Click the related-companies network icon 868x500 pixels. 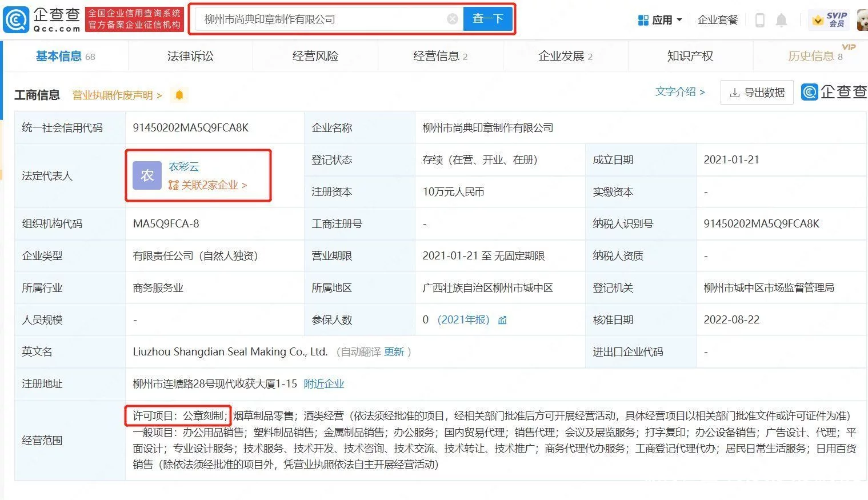coord(174,185)
